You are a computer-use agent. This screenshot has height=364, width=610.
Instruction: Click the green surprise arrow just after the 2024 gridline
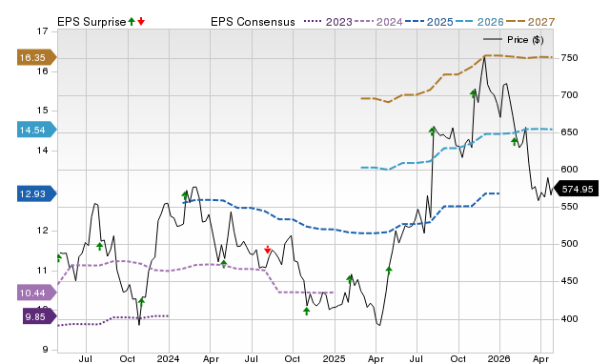pyautogui.click(x=185, y=195)
